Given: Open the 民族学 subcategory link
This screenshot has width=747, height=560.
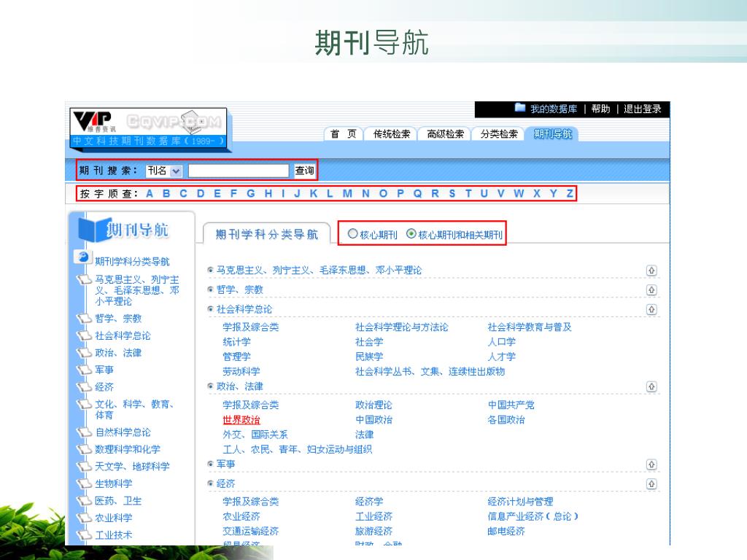Looking at the screenshot, I should [368, 357].
